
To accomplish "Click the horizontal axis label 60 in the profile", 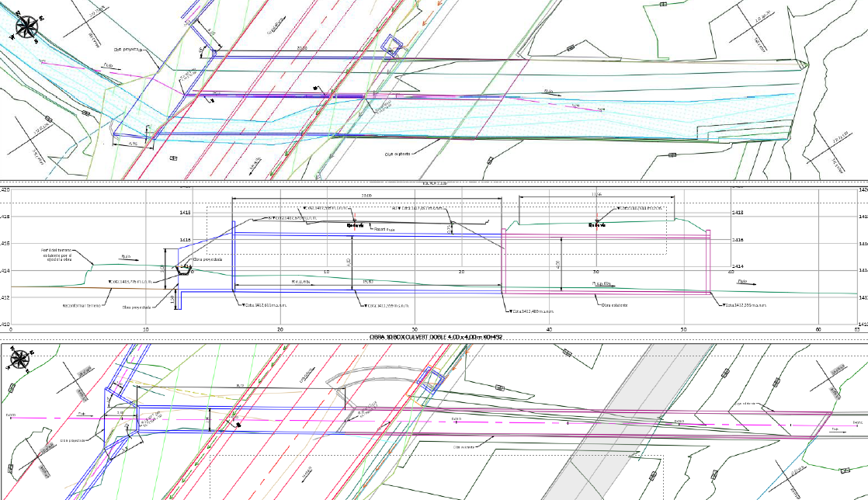I will pyautogui.click(x=818, y=329).
